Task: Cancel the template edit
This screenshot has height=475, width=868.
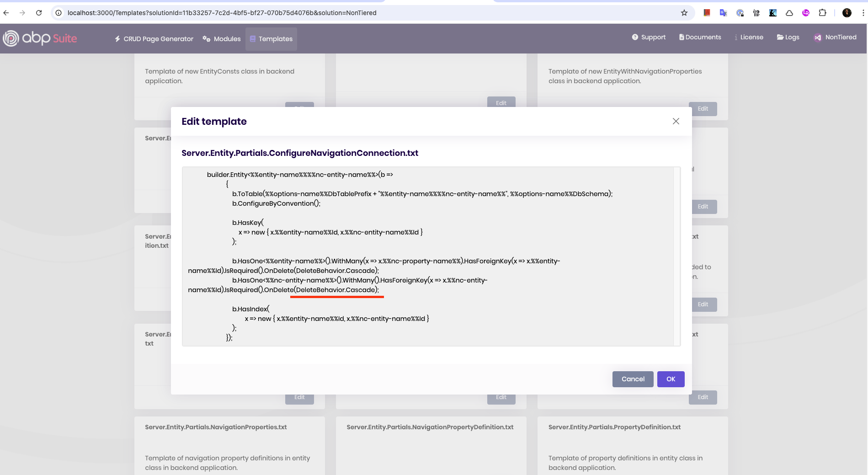Action: (x=633, y=379)
